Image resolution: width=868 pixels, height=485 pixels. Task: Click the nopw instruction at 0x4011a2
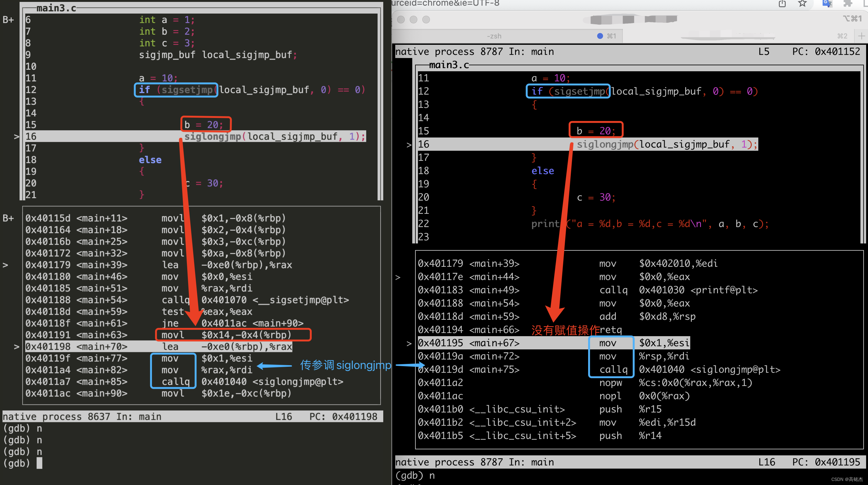tap(676, 383)
